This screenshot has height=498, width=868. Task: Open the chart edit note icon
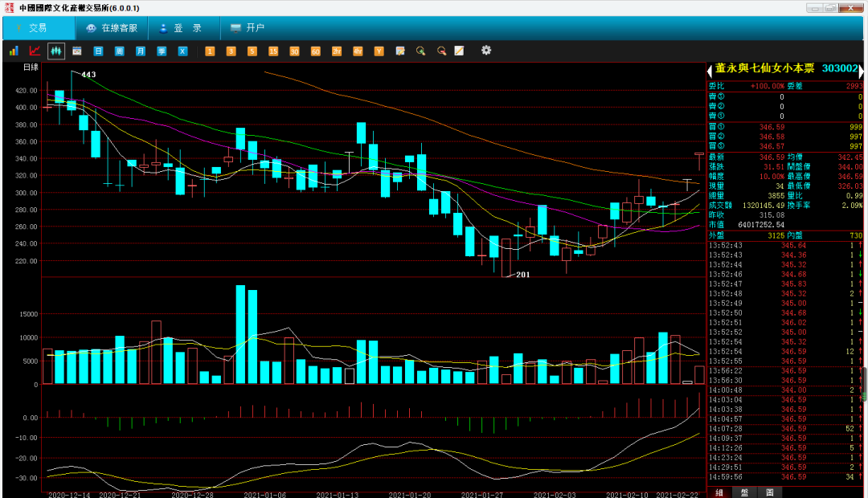(400, 51)
